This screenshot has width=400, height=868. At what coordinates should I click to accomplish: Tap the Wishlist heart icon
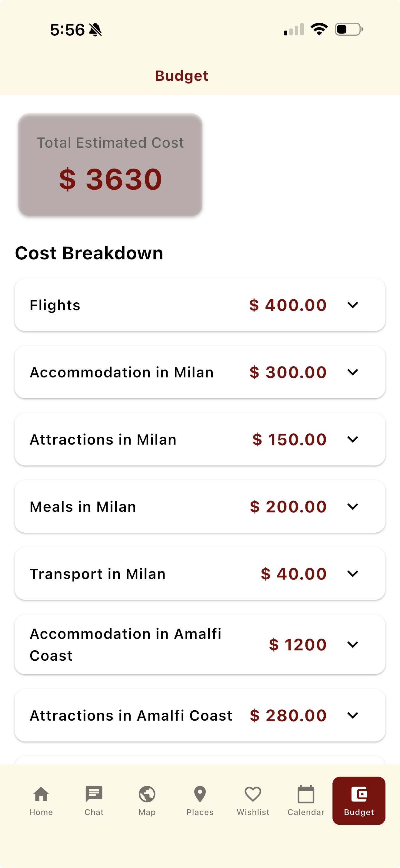click(253, 794)
